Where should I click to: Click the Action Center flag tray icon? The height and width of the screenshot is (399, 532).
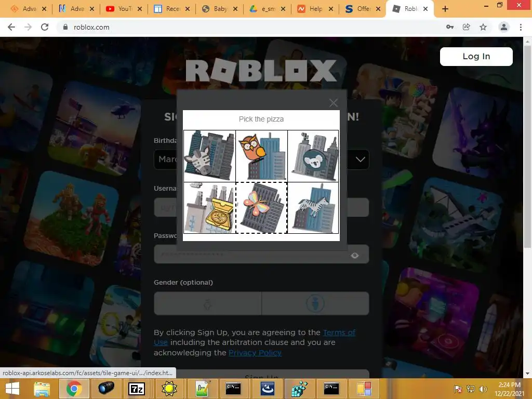pyautogui.click(x=458, y=389)
